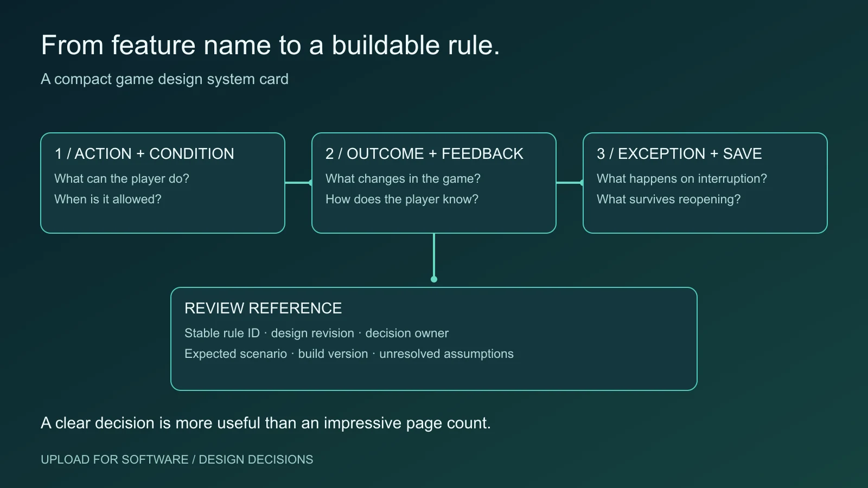Select the subtitle "A compact game design system card"
Screen dimensions: 868x488
click(x=164, y=79)
